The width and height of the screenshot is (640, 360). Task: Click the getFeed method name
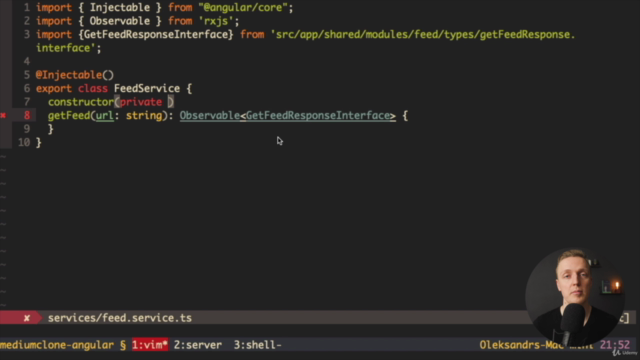[x=69, y=116]
